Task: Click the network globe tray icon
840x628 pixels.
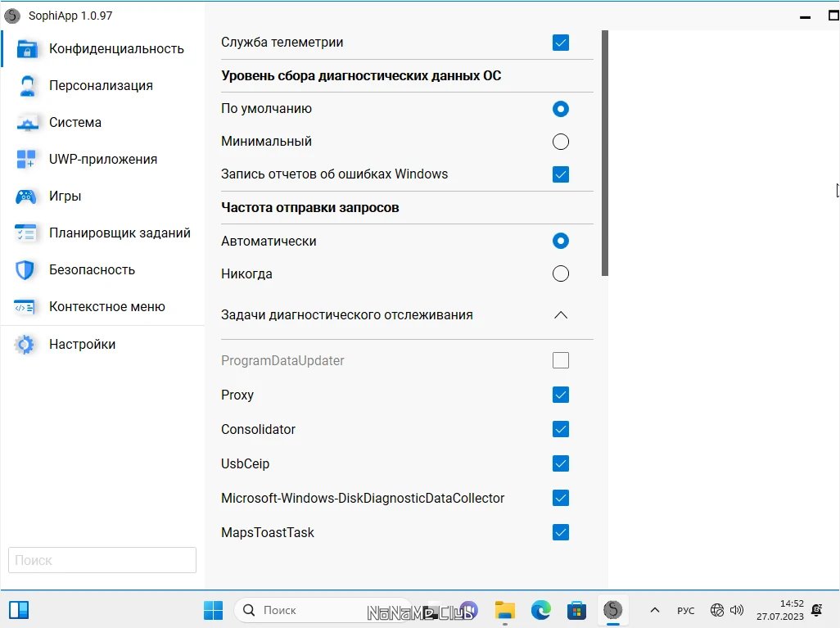Action: [x=717, y=610]
